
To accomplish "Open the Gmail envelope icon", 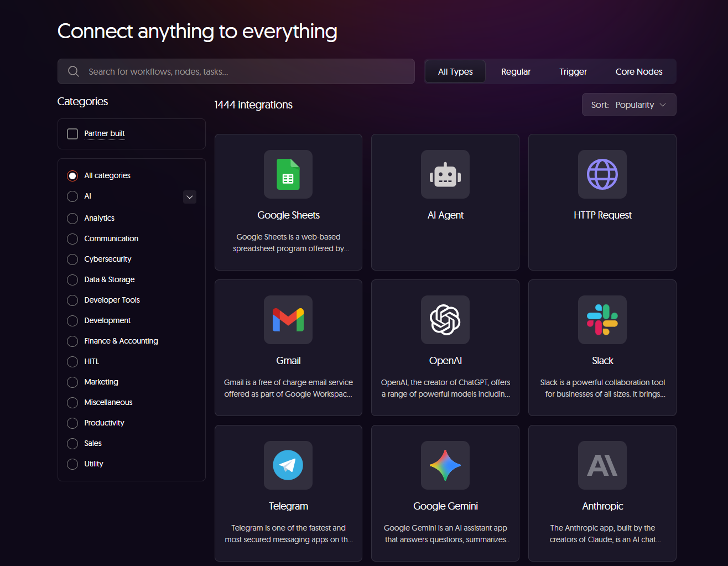I will (x=288, y=320).
